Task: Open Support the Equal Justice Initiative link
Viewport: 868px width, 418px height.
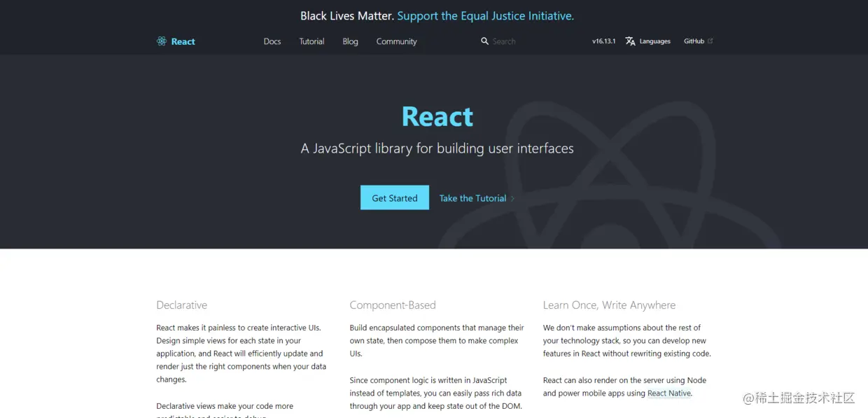Action: tap(486, 15)
